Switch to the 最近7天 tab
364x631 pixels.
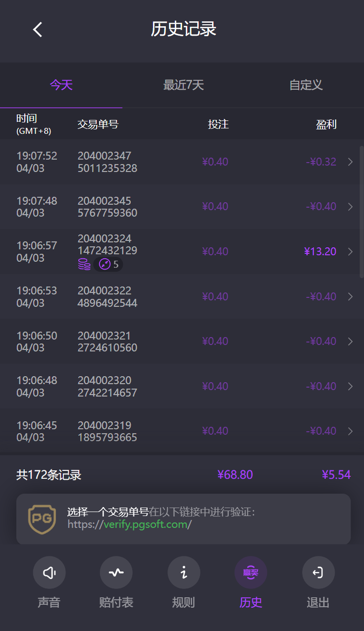coord(183,85)
